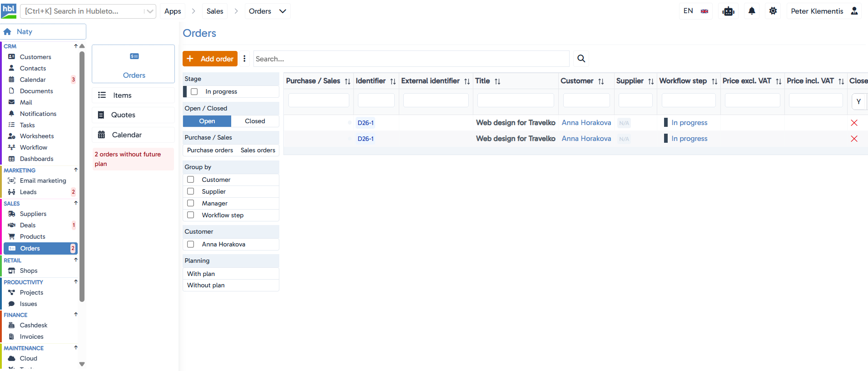
Task: Collapse the MARKETING sidebar section
Action: click(76, 170)
